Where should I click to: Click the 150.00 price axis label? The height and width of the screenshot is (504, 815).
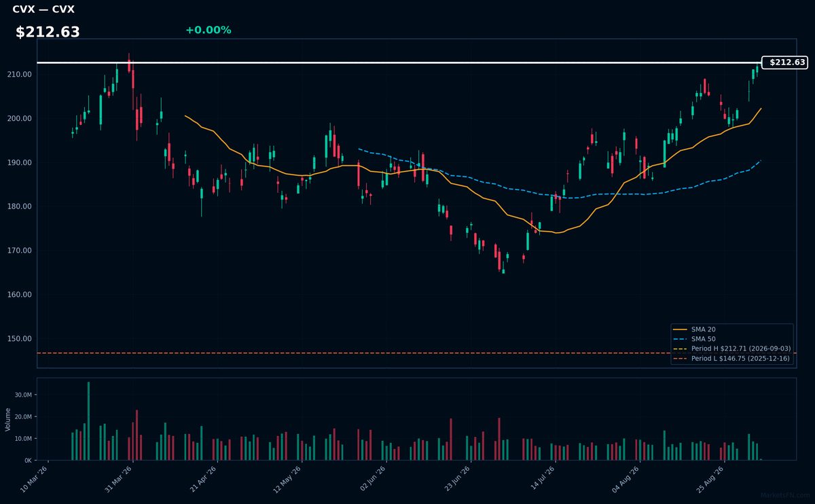coord(21,339)
